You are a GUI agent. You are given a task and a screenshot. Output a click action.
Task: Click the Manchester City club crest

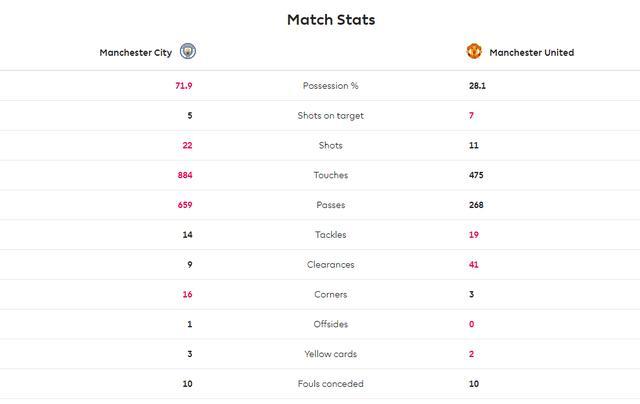click(x=188, y=52)
